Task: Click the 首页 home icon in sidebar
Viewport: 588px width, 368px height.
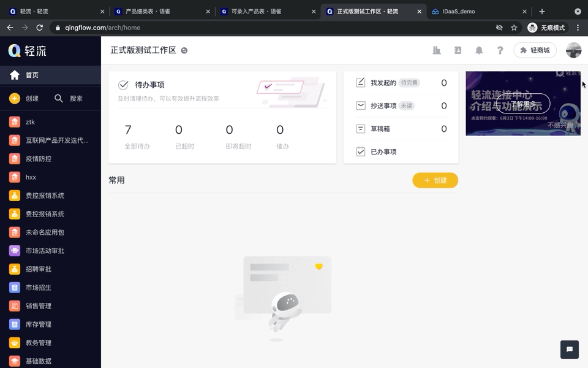Action: (x=15, y=75)
